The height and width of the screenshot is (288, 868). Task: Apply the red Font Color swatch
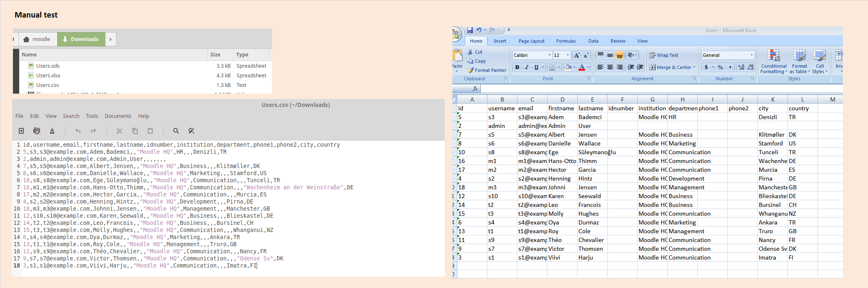coord(582,67)
